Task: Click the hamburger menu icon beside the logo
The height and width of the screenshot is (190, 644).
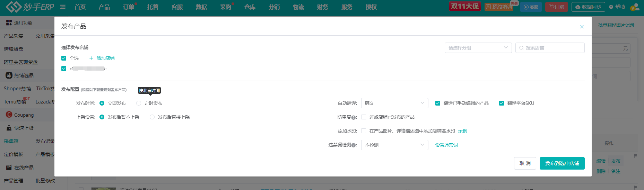Action: click(63, 7)
